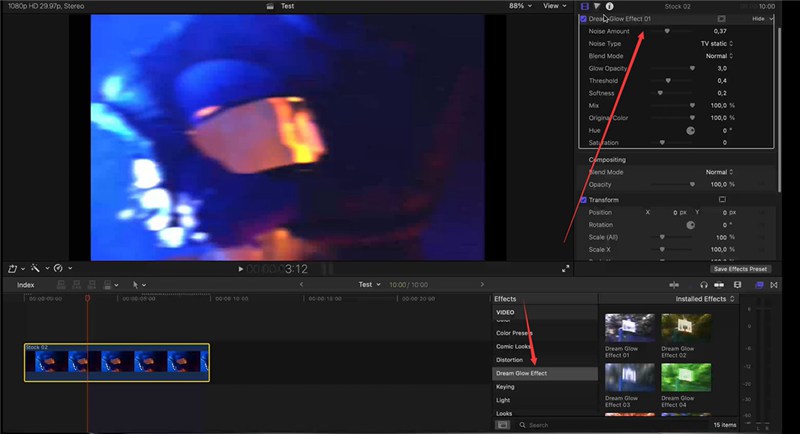This screenshot has width=800, height=434.
Task: Open the transitions browser icon
Action: (773, 284)
